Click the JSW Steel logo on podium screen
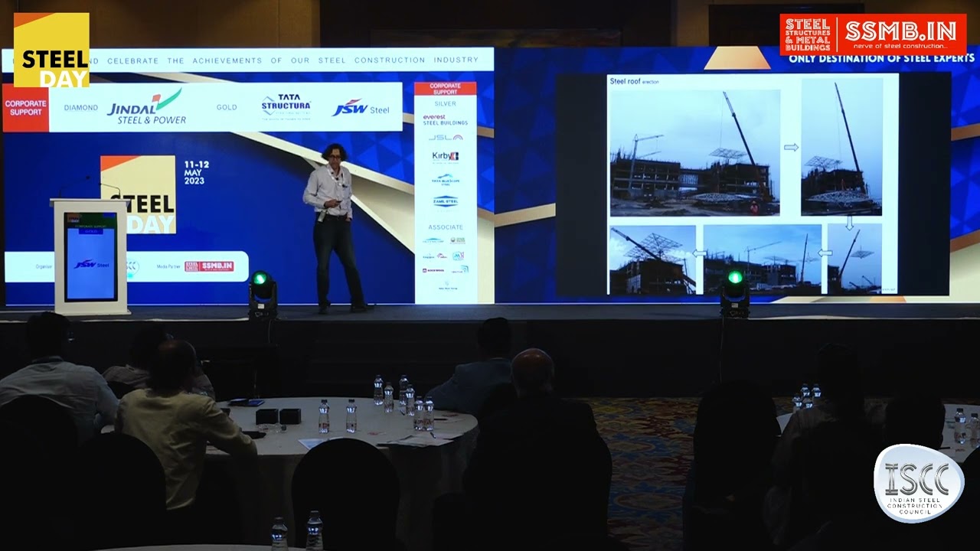This screenshot has width=980, height=551. click(x=91, y=265)
